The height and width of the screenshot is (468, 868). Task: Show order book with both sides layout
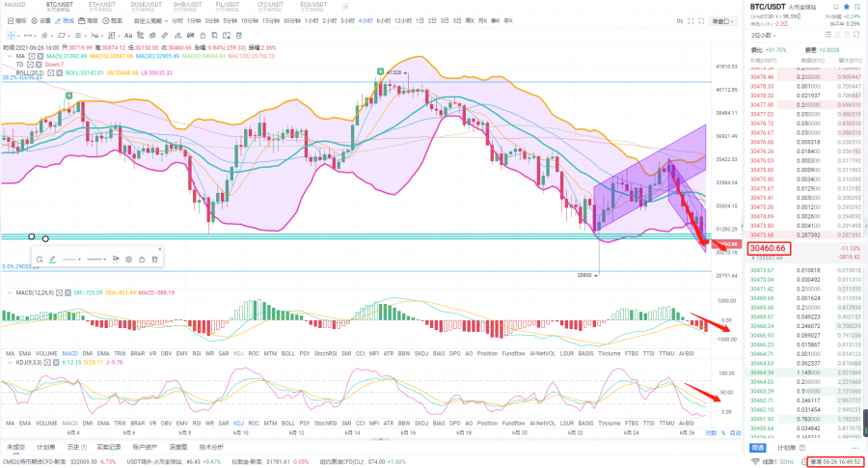(x=828, y=35)
